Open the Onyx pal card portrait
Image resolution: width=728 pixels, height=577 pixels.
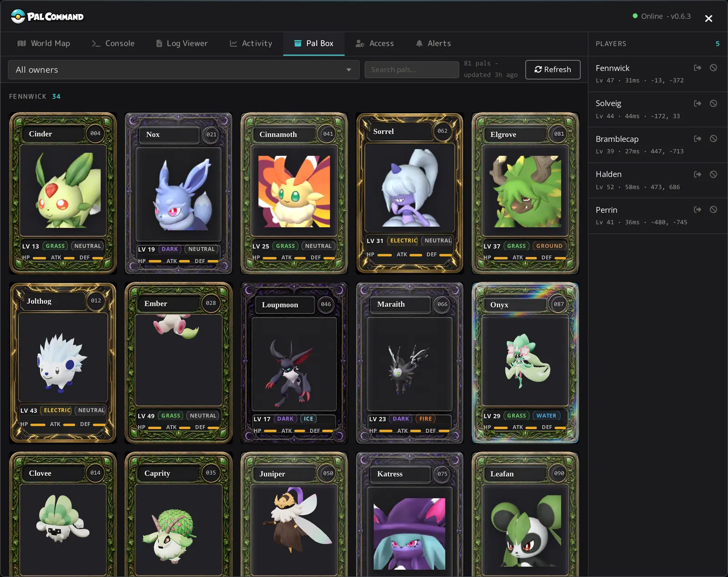(526, 361)
